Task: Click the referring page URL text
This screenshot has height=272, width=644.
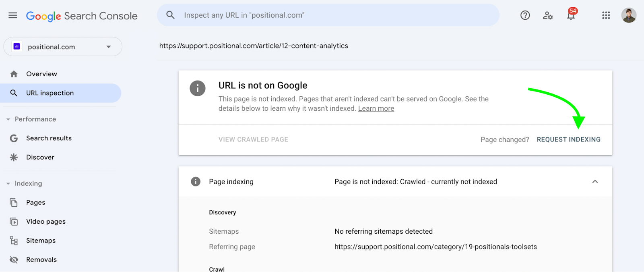Action: coord(436,247)
